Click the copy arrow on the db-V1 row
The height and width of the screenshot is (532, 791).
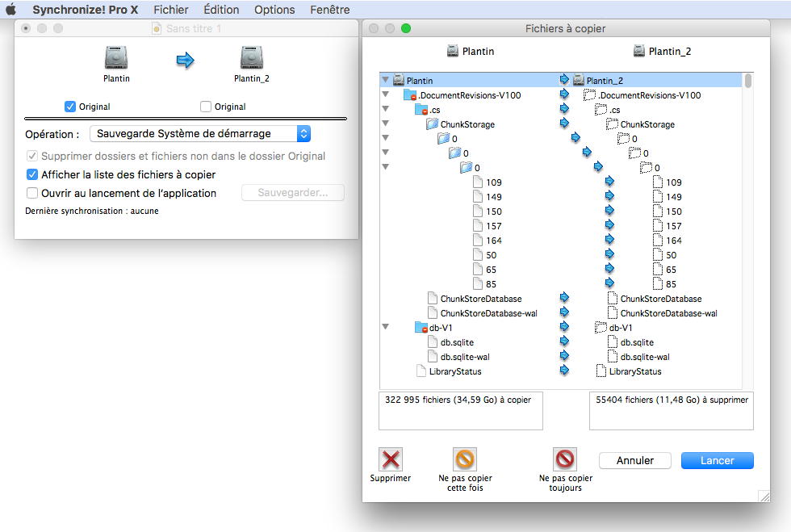coord(564,327)
